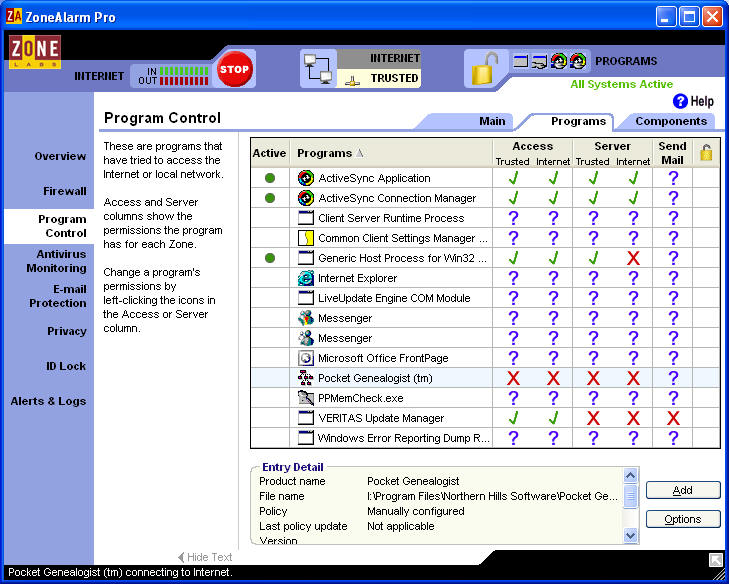The height and width of the screenshot is (584, 729).
Task: Toggle VERITAS Update Manager Send Mail permission
Action: pyautogui.click(x=672, y=418)
